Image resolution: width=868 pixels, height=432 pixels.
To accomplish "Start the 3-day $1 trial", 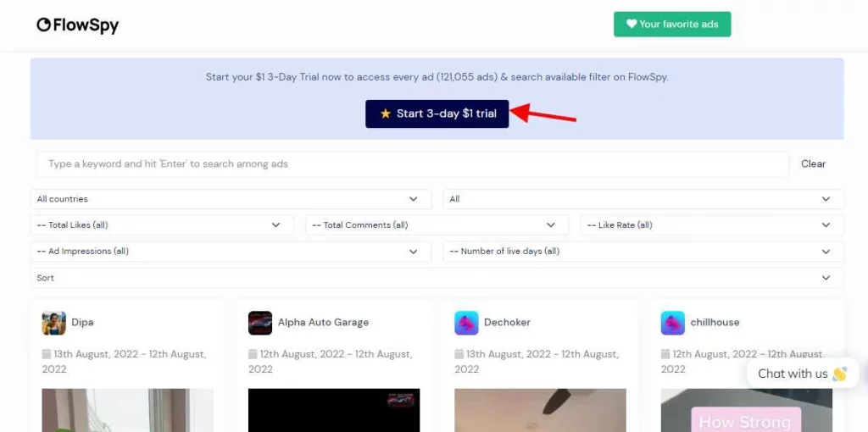I will pyautogui.click(x=437, y=114).
